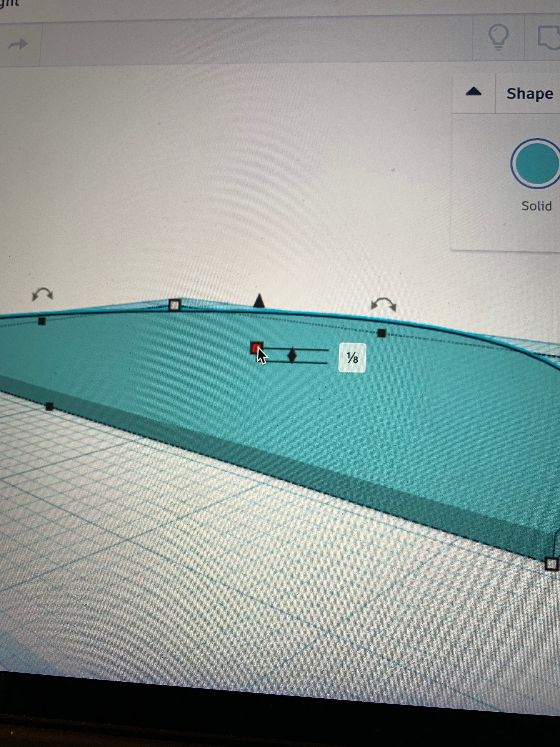Select black edge handle at upper left

[x=42, y=321]
